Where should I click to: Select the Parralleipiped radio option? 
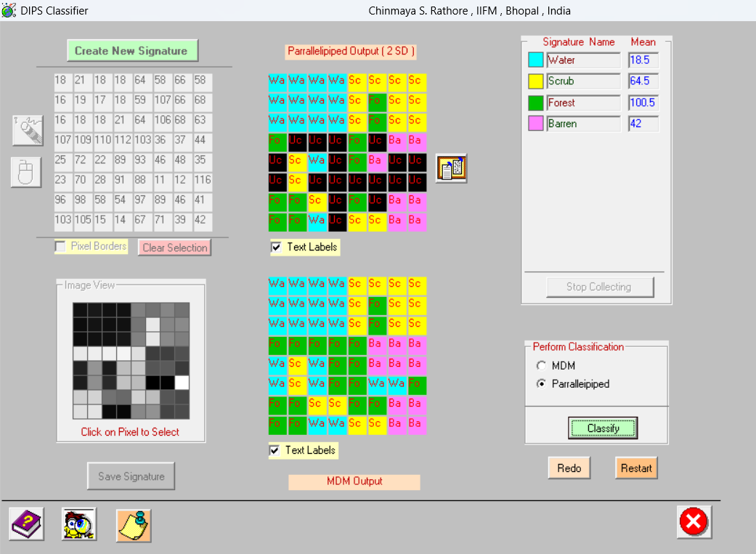(x=540, y=384)
